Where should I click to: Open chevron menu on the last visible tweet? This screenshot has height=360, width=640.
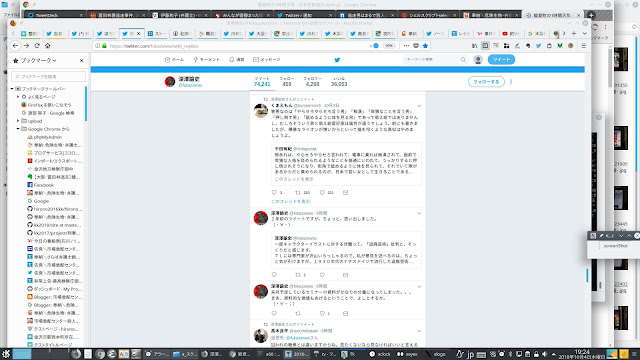(x=419, y=331)
